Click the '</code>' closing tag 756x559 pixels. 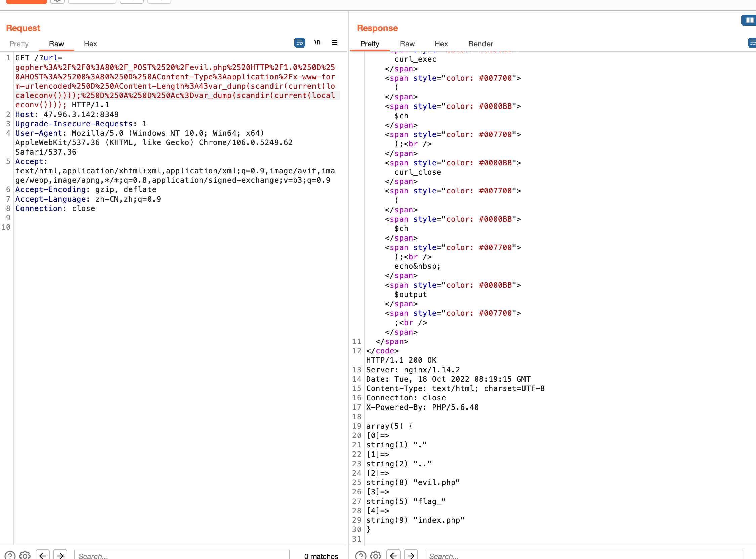click(x=383, y=351)
